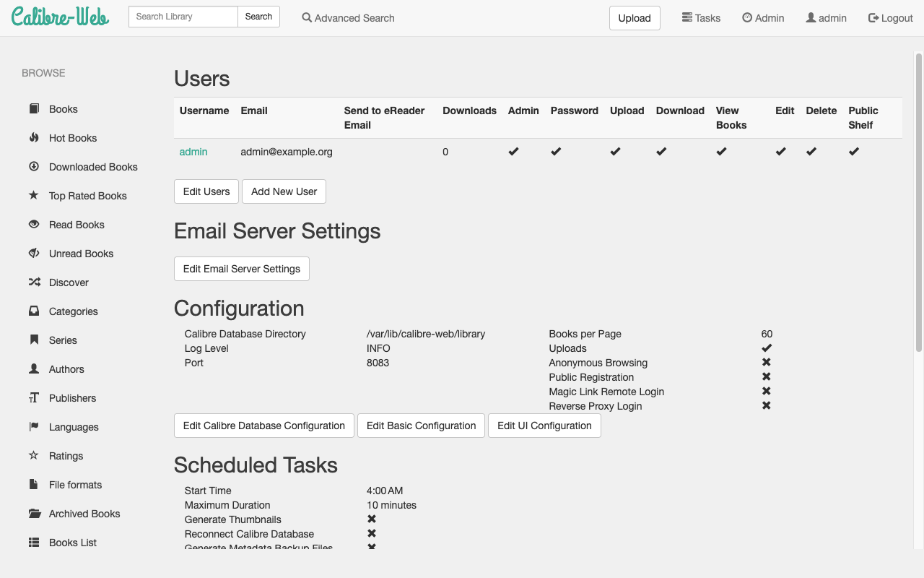The width and height of the screenshot is (924, 578).
Task: Click the Read Books eye icon
Action: pos(34,224)
